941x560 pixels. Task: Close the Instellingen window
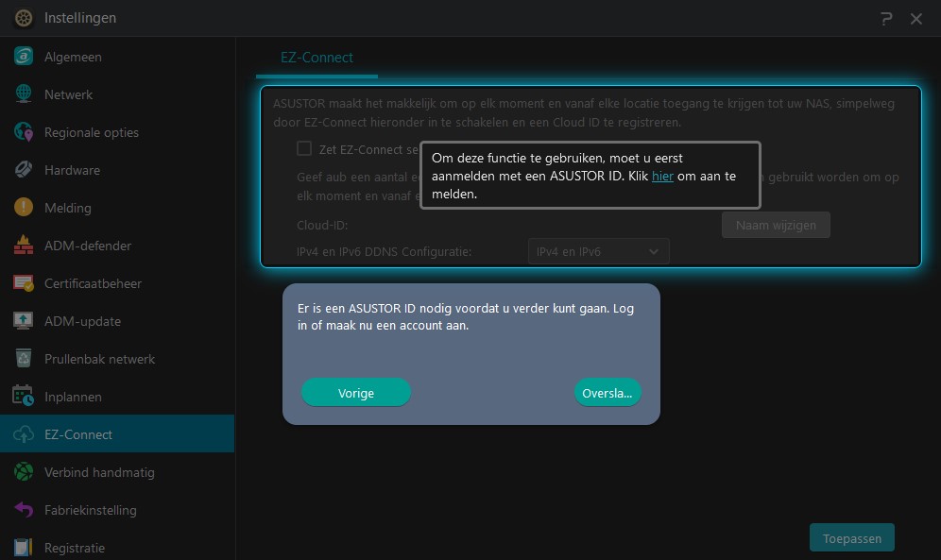pyautogui.click(x=916, y=19)
